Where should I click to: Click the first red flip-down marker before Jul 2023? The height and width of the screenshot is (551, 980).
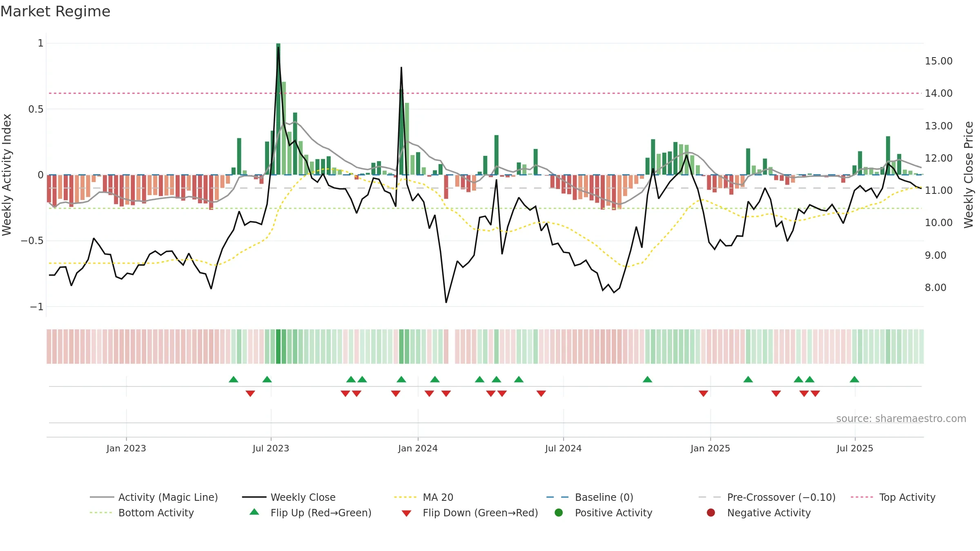(250, 393)
